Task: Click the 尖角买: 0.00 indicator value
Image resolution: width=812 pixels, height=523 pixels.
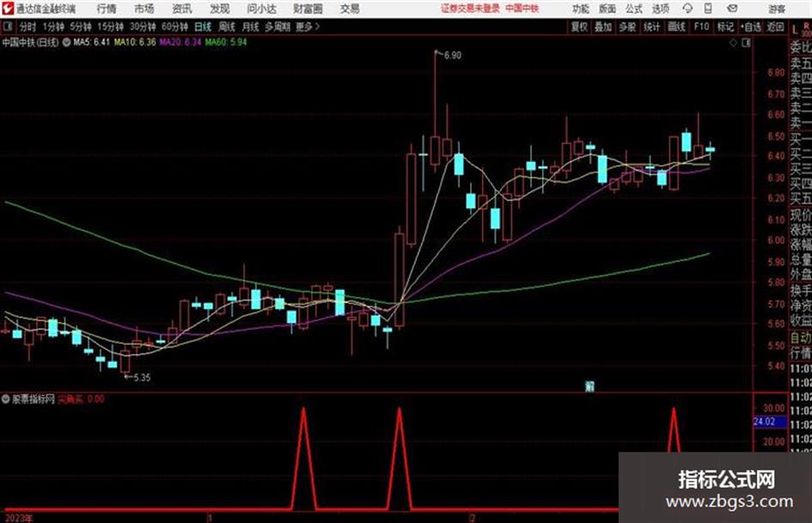Action: coord(81,399)
